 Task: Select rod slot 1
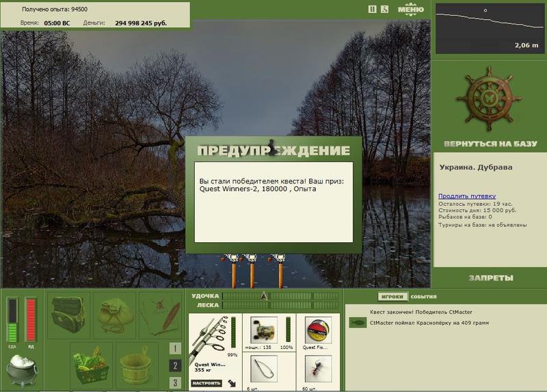175,348
